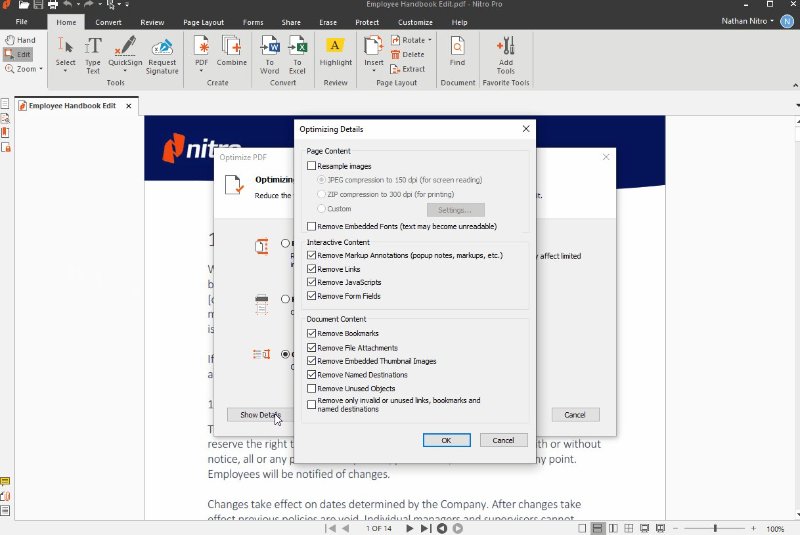Click the Delete pages icon
This screenshot has height=535, width=800.
(408, 54)
